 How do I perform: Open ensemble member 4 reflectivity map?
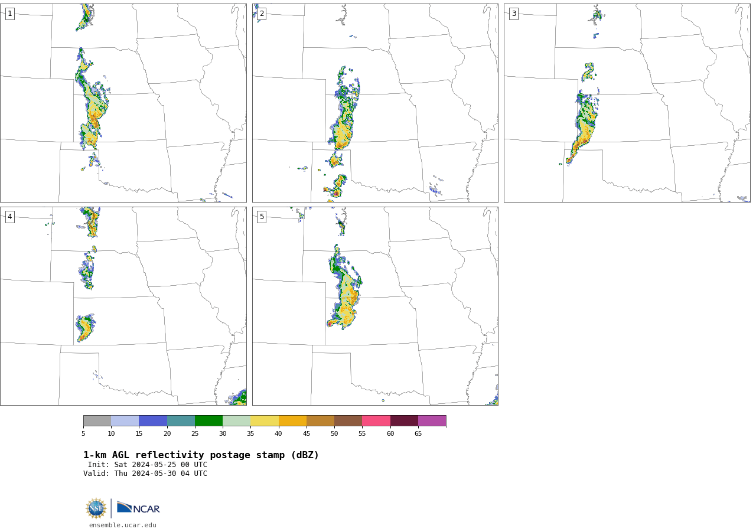coord(123,306)
